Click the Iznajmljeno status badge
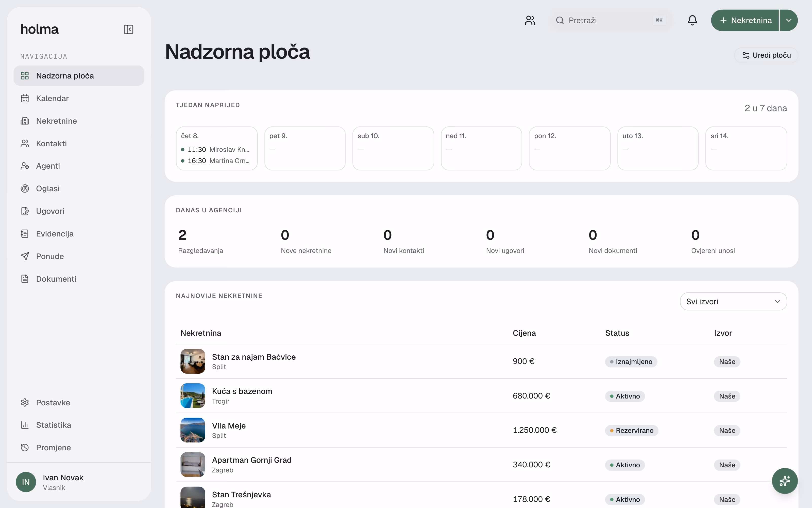The width and height of the screenshot is (812, 508). (631, 361)
